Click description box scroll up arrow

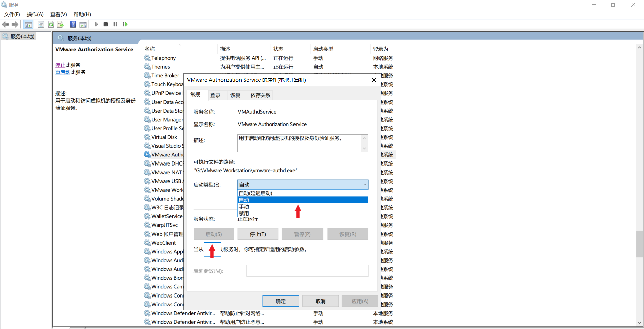(364, 138)
